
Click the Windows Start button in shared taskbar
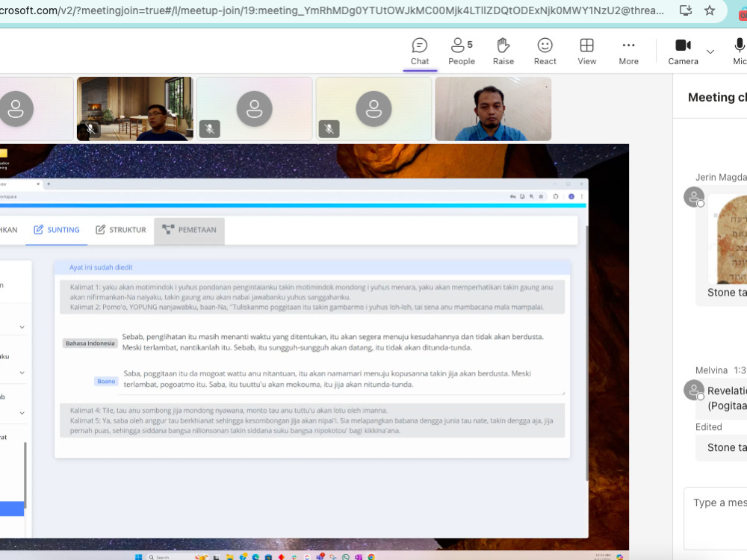click(x=139, y=557)
